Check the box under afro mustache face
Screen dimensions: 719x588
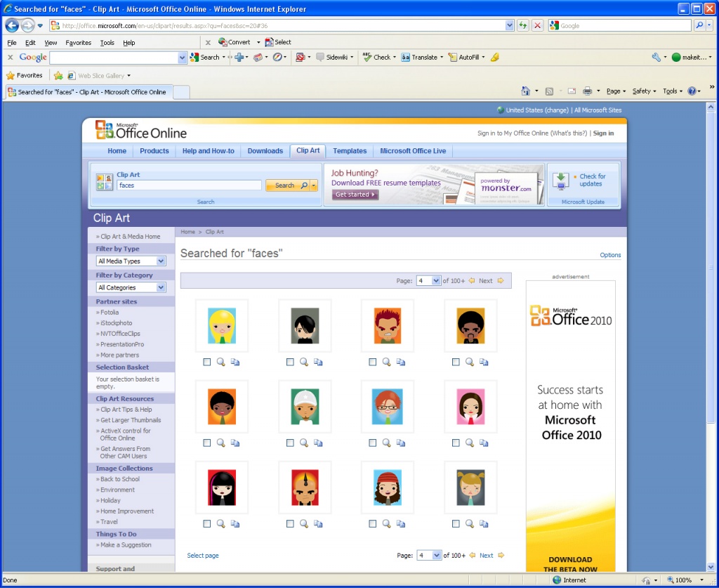(x=456, y=362)
